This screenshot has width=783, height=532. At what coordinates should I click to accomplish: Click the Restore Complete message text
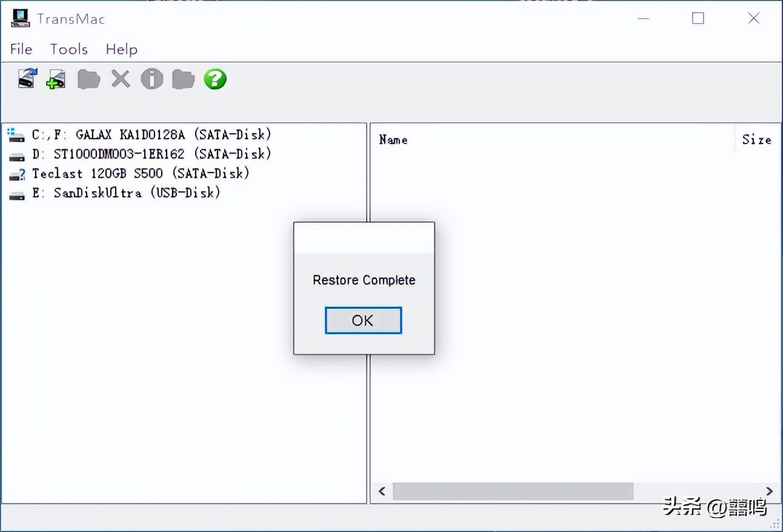click(364, 280)
